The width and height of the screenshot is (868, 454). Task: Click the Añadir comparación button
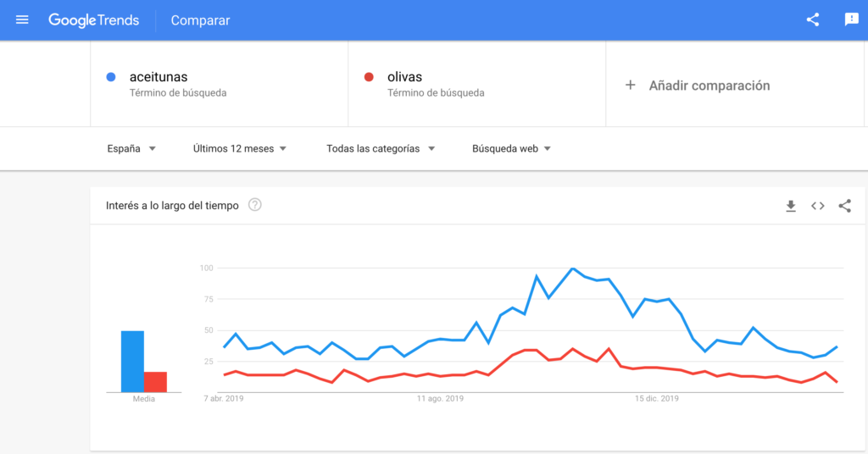click(x=709, y=85)
